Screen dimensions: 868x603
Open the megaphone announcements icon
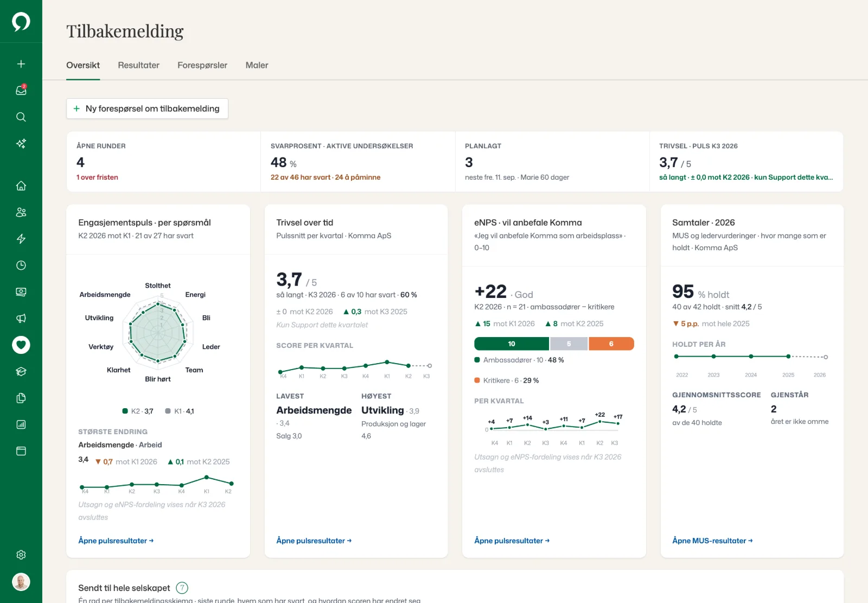pos(21,319)
